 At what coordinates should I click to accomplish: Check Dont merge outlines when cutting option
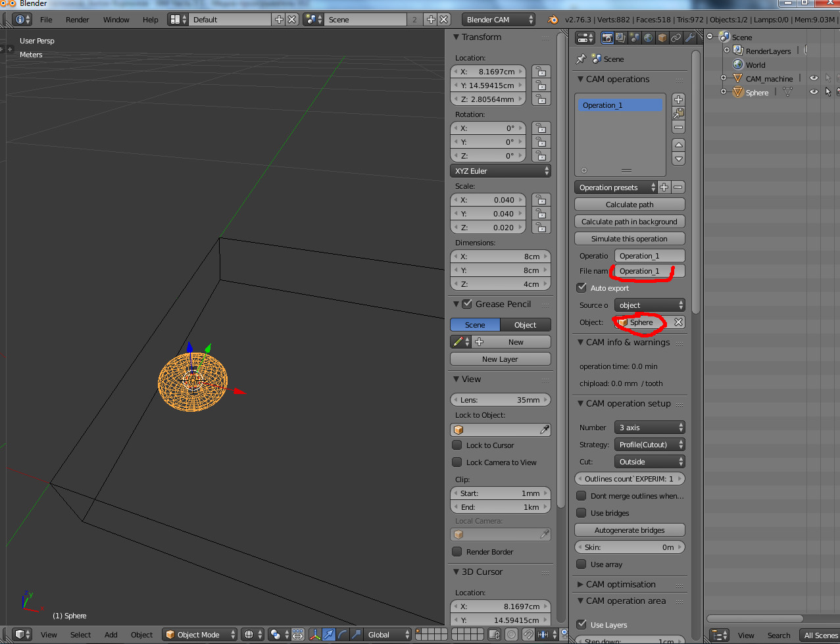(x=581, y=496)
